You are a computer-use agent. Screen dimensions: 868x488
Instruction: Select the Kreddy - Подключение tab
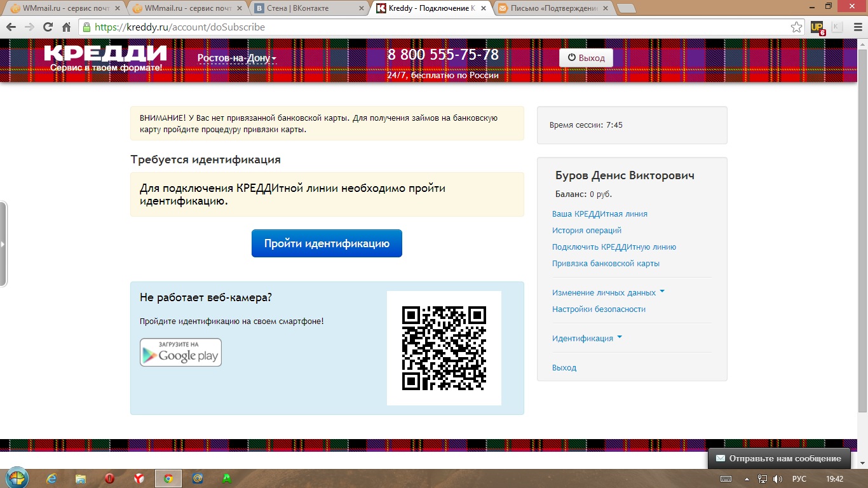[x=430, y=8]
